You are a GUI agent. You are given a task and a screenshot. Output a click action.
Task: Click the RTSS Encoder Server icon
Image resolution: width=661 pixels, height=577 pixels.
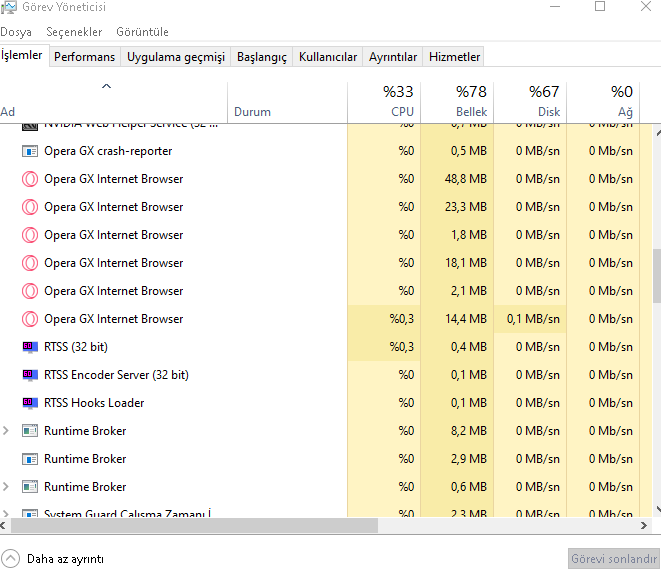coord(30,375)
